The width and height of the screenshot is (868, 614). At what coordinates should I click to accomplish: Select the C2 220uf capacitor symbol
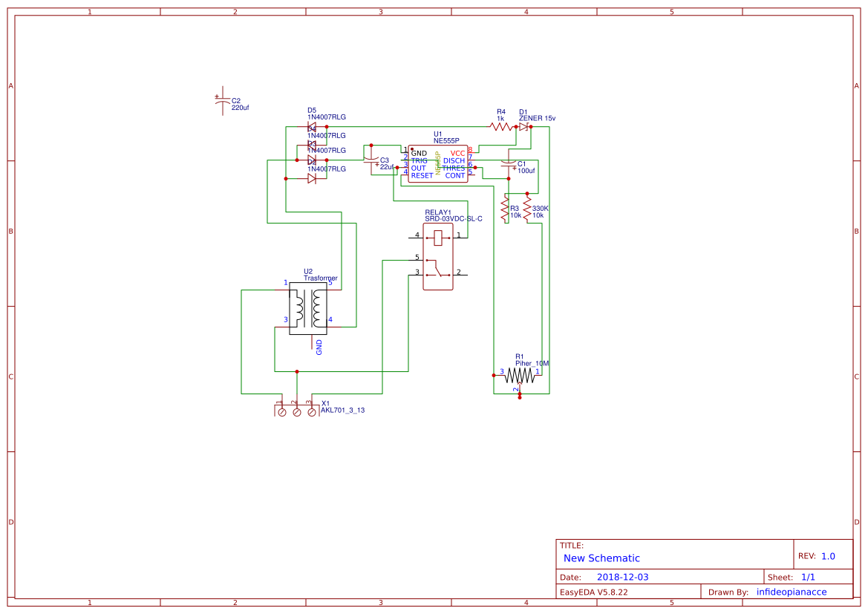click(223, 101)
